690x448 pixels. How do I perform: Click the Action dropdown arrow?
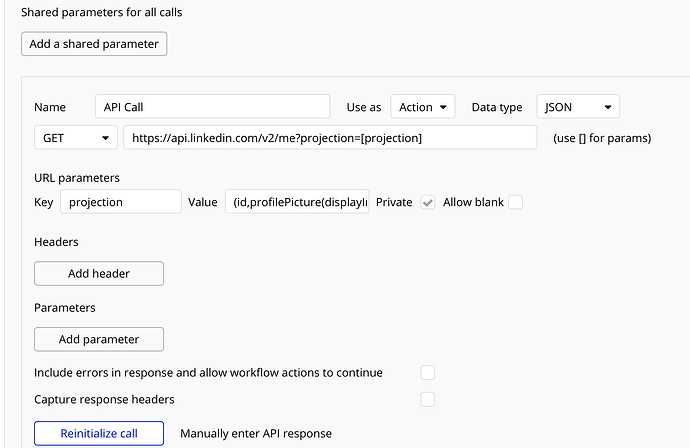443,107
